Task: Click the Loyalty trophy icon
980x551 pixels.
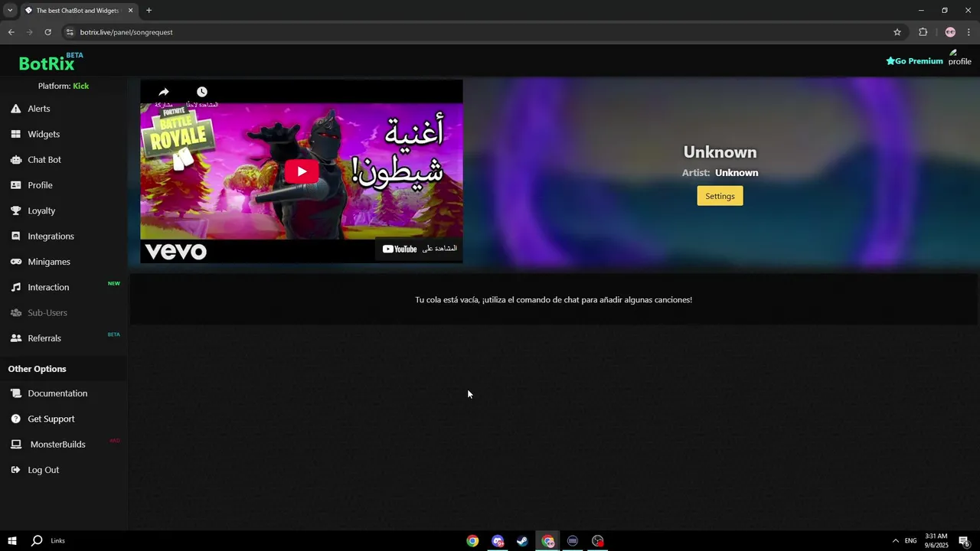Action: [x=15, y=210]
